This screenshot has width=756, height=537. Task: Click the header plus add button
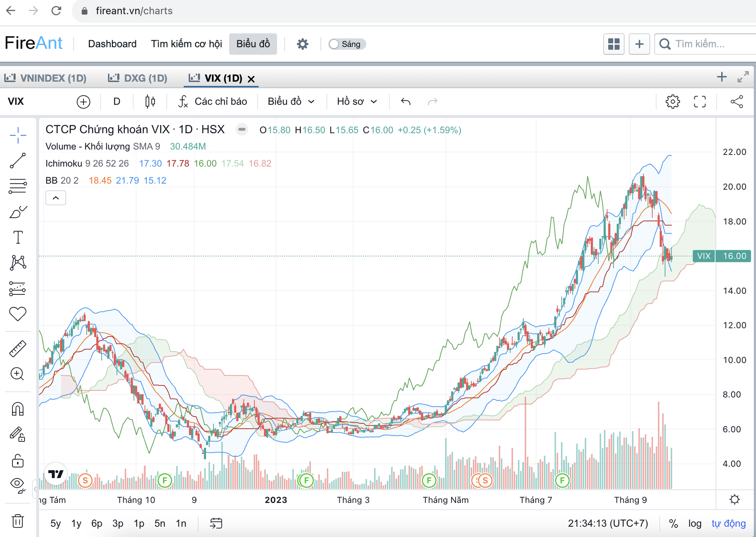tap(639, 44)
